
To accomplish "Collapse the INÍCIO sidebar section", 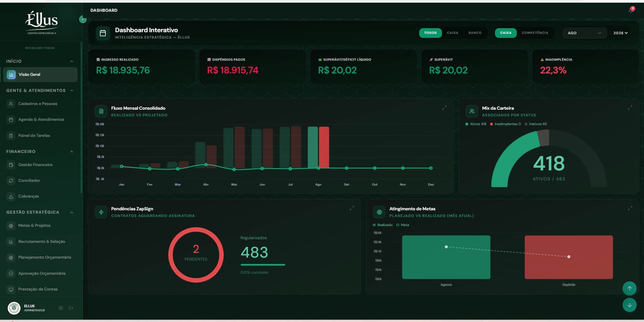I will tap(40, 61).
